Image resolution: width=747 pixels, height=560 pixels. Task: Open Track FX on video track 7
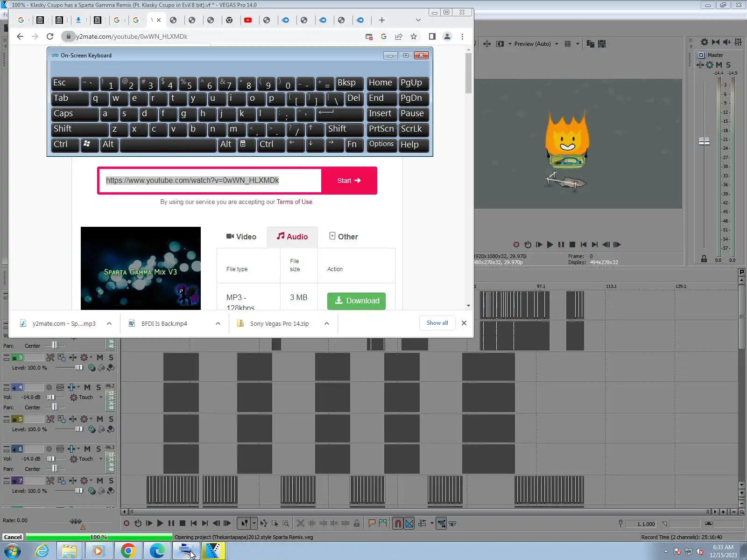coord(73,481)
